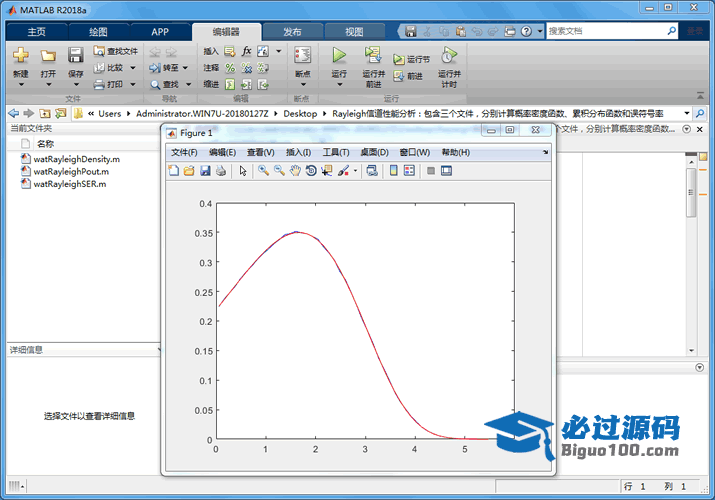Click Figure 1 new figure icon
This screenshot has height=500, width=715.
(174, 171)
